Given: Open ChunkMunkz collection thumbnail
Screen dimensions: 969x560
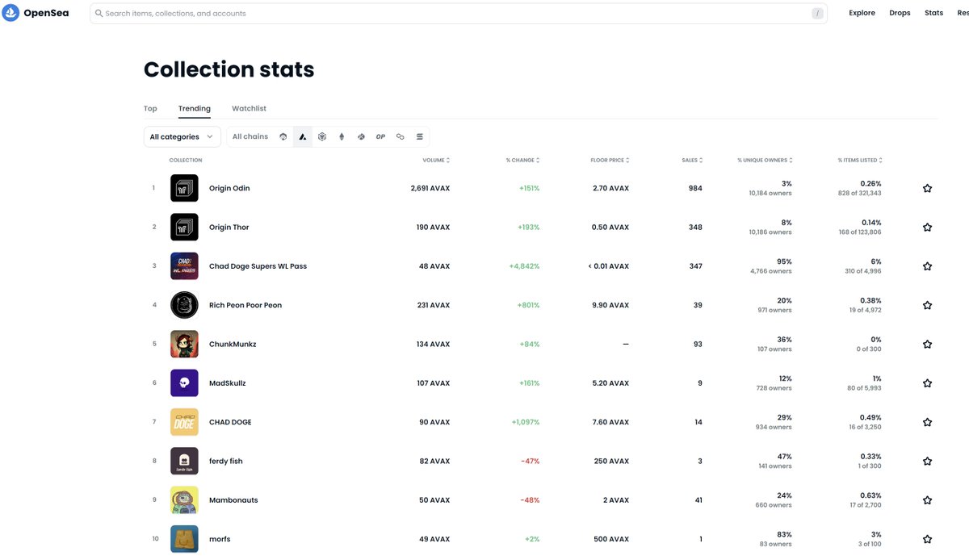Looking at the screenshot, I should [184, 344].
